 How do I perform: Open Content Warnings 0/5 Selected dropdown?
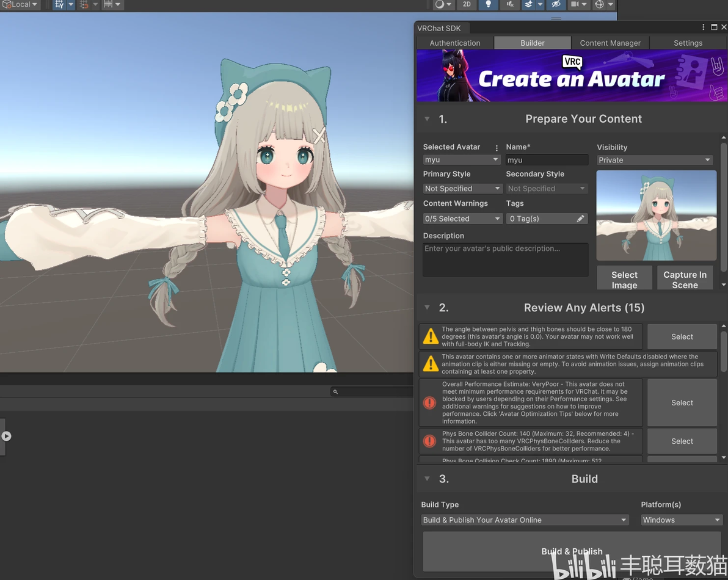462,219
